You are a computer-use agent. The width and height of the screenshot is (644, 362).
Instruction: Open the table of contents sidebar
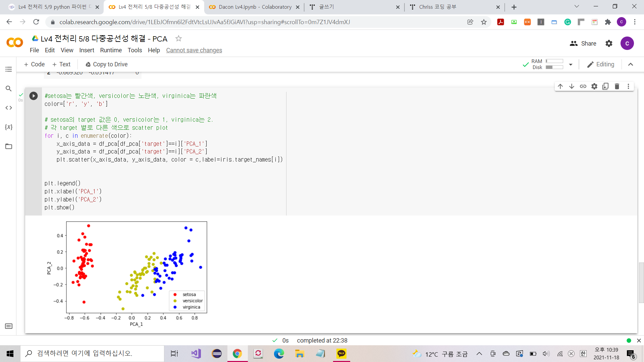(9, 69)
